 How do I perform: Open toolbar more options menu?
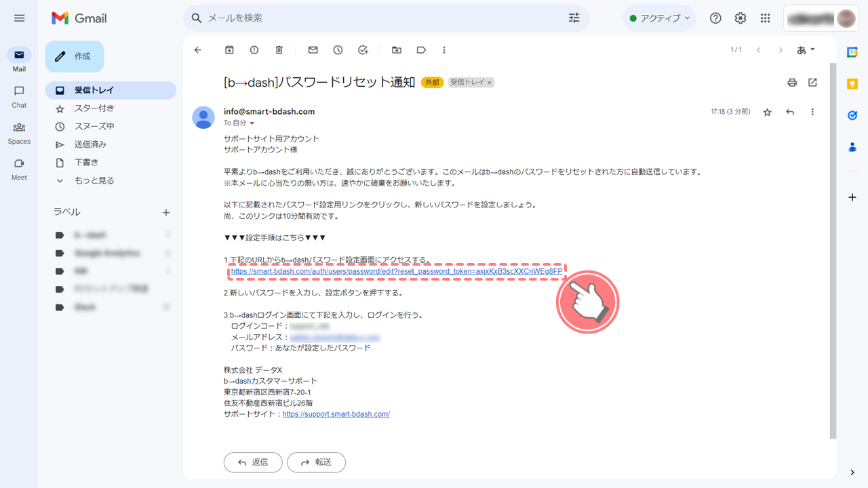[x=444, y=49]
